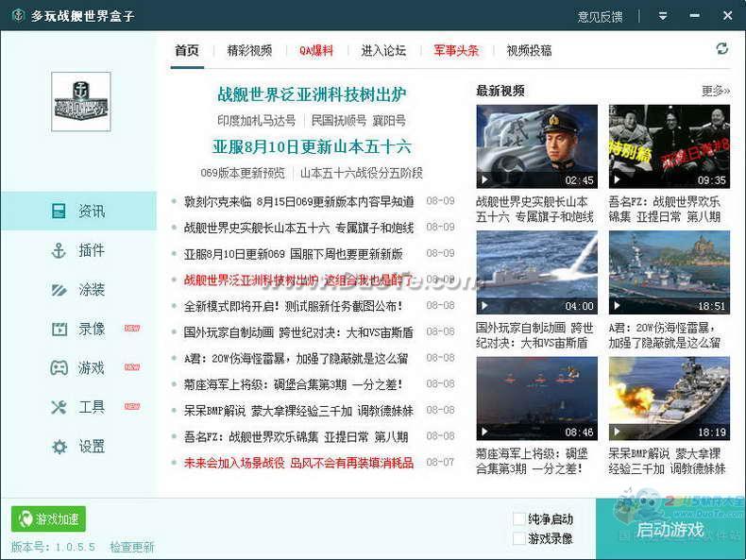Click 更多» next to 最新视频
Image resolution: width=746 pixels, height=560 pixels.
coord(716,91)
